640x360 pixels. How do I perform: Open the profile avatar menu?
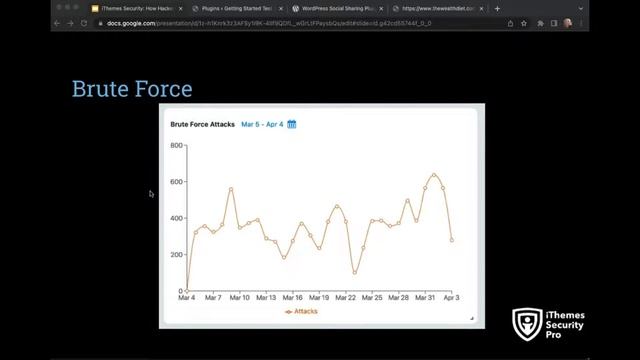pos(568,23)
